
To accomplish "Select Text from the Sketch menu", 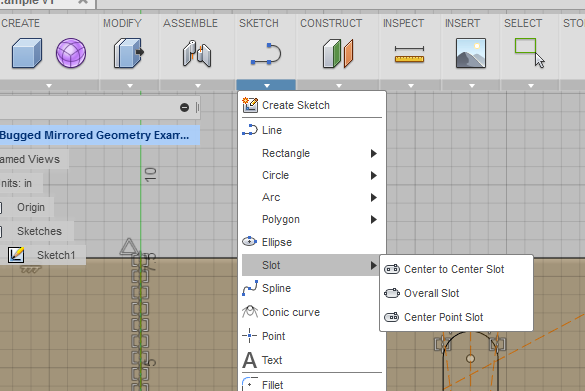I will click(312, 360).
